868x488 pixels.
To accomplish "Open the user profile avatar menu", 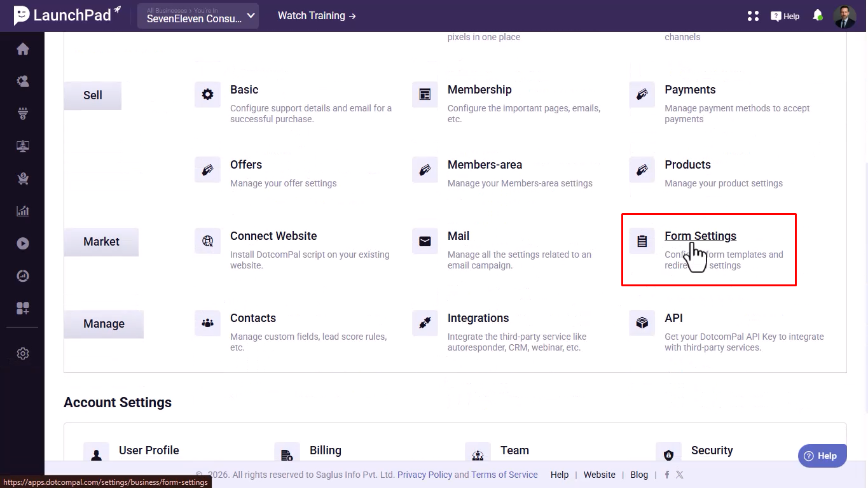I will click(844, 16).
